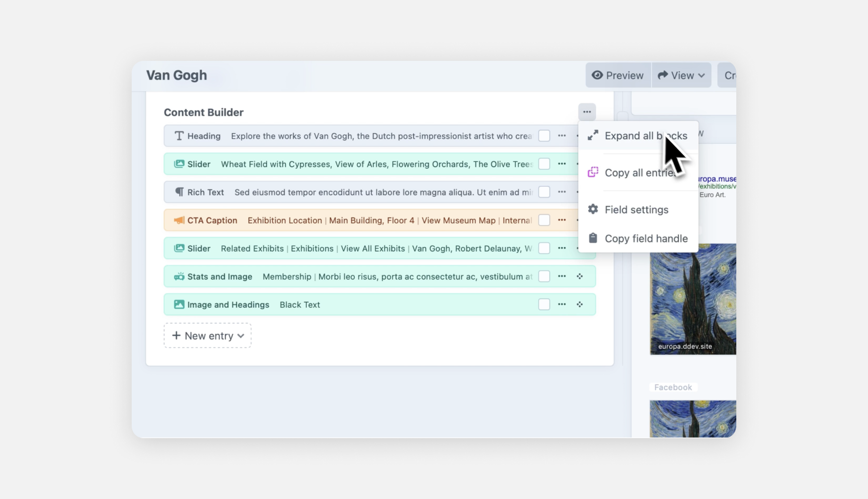This screenshot has width=868, height=499.
Task: Choose Field settings from menu
Action: pos(638,210)
